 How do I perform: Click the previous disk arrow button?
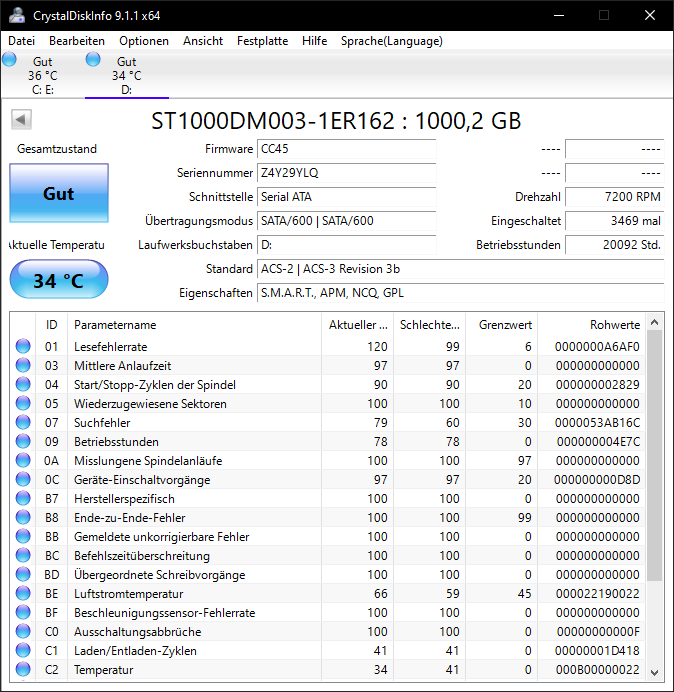click(x=21, y=119)
